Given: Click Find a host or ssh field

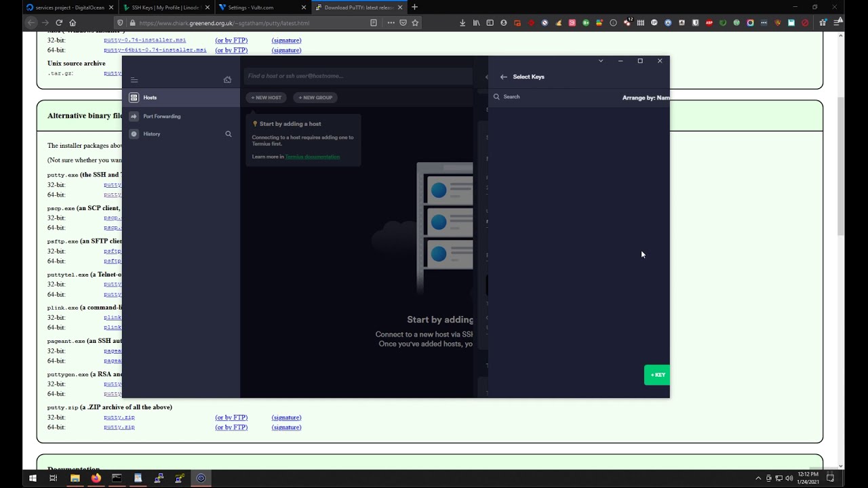Looking at the screenshot, I should [358, 76].
